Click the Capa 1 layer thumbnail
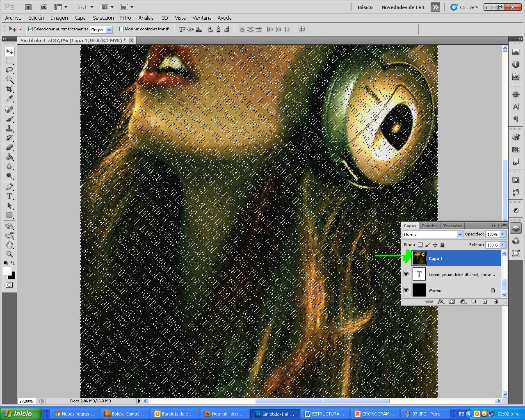Screen dimensions: 525x420 point(419,258)
